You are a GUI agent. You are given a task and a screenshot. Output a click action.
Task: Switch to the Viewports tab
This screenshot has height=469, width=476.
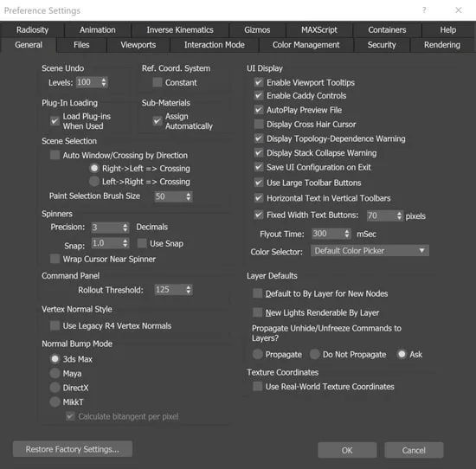(x=138, y=45)
